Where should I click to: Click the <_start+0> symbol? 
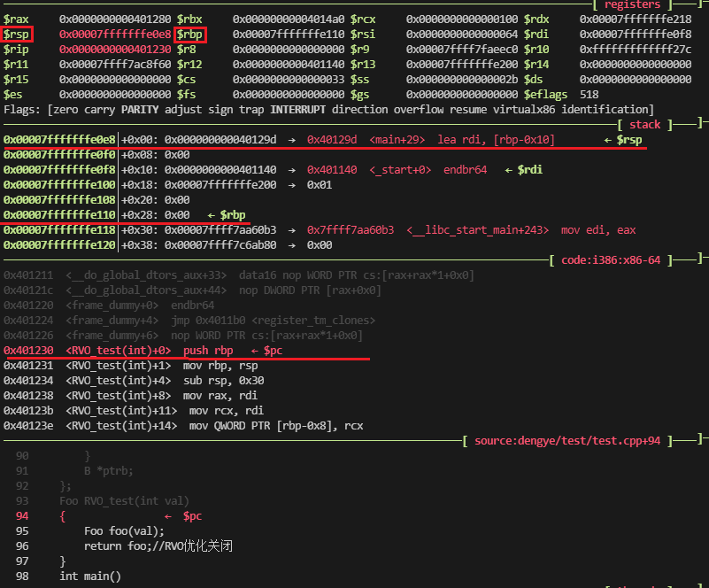[400, 170]
